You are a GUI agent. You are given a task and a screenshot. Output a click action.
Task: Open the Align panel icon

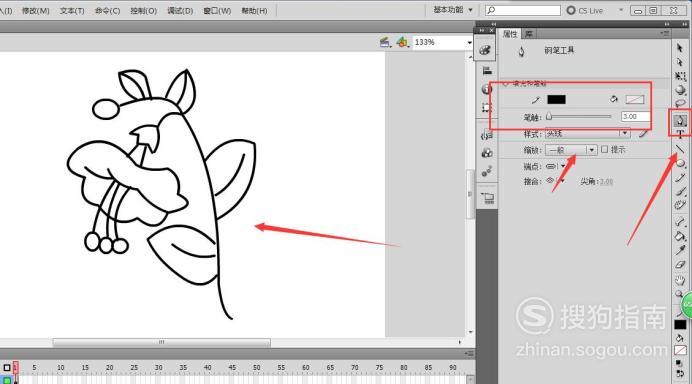coord(487,71)
